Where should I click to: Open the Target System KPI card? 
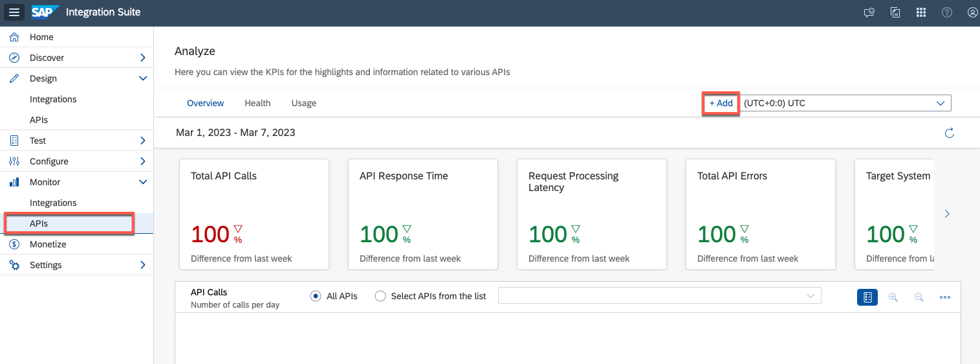pyautogui.click(x=895, y=214)
